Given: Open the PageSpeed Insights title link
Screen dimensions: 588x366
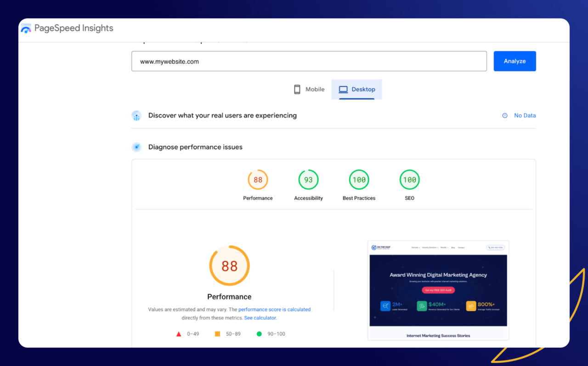Looking at the screenshot, I should (73, 28).
